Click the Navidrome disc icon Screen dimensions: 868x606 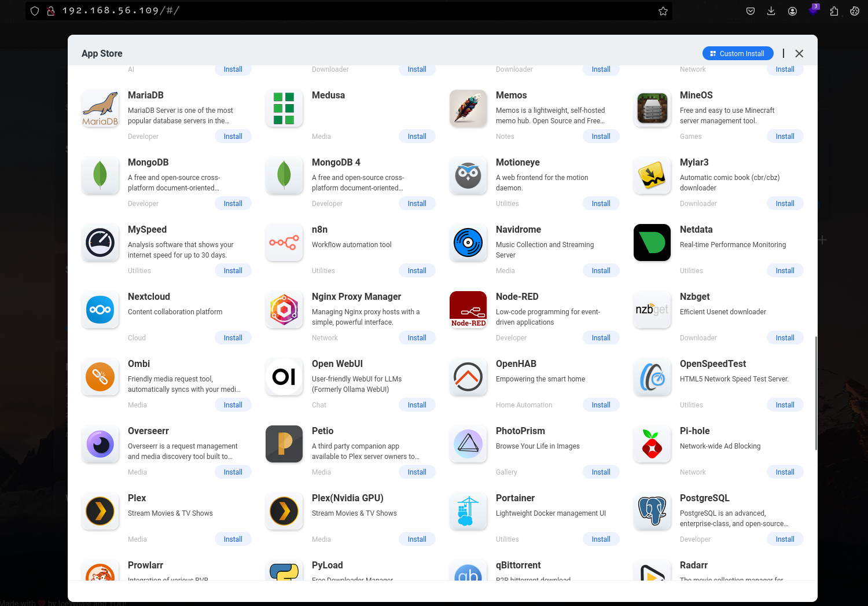tap(468, 243)
